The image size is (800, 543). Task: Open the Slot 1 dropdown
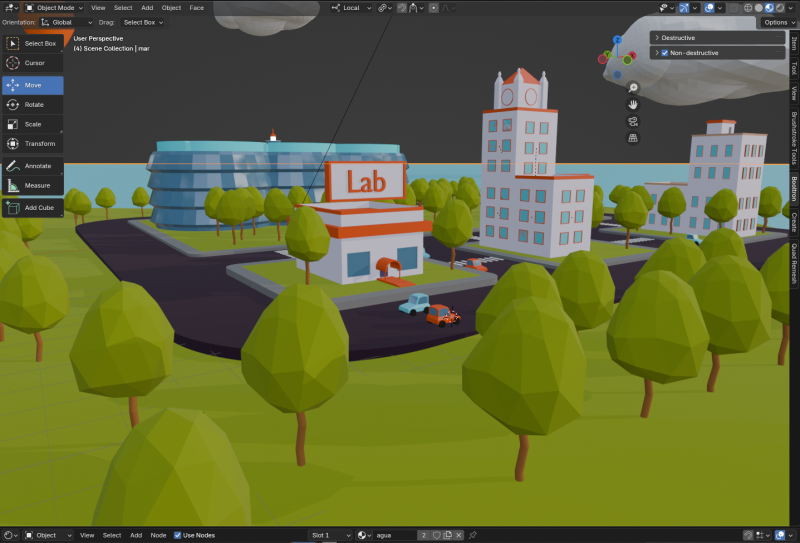[331, 535]
